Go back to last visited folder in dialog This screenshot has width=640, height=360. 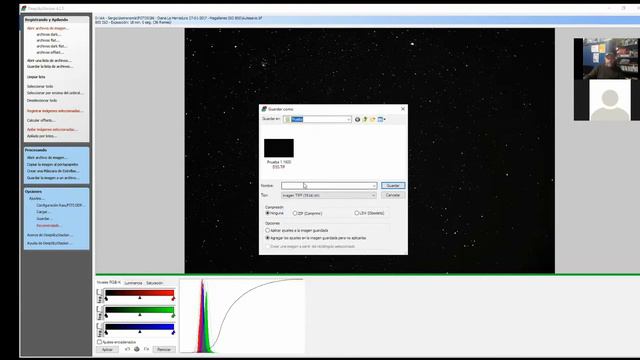(358, 119)
